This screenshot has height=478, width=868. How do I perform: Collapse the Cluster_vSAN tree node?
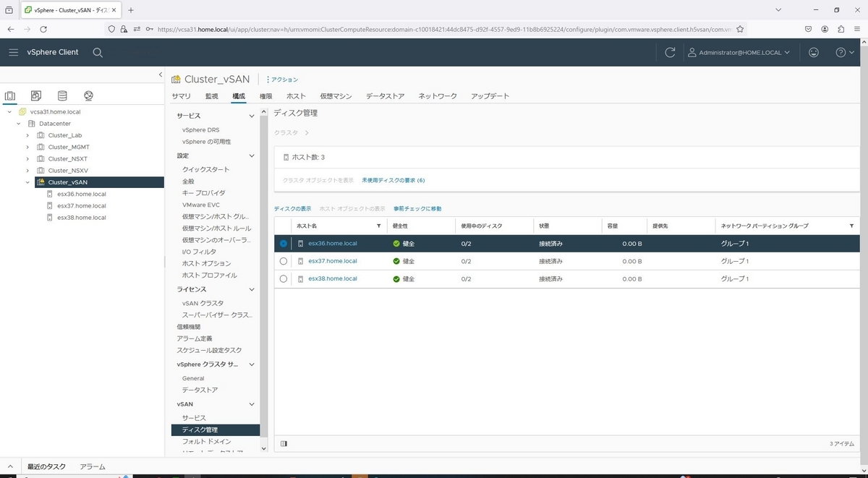(x=27, y=182)
